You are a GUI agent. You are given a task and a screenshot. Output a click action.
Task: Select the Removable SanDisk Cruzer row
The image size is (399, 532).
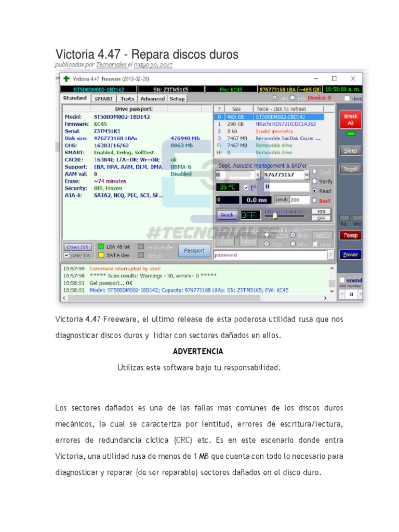(x=269, y=138)
